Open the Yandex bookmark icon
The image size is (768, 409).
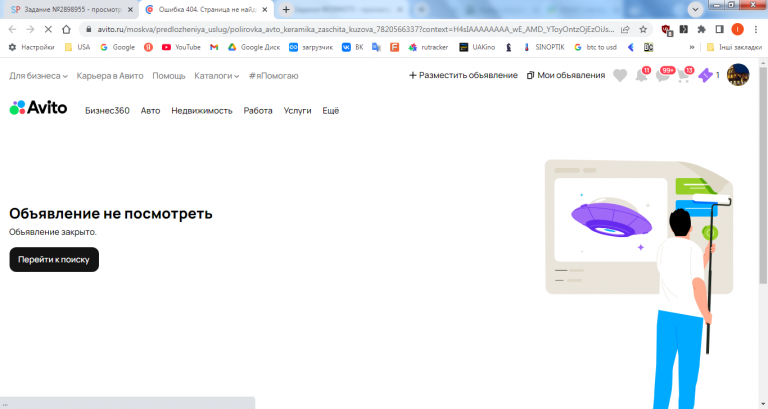pos(148,47)
